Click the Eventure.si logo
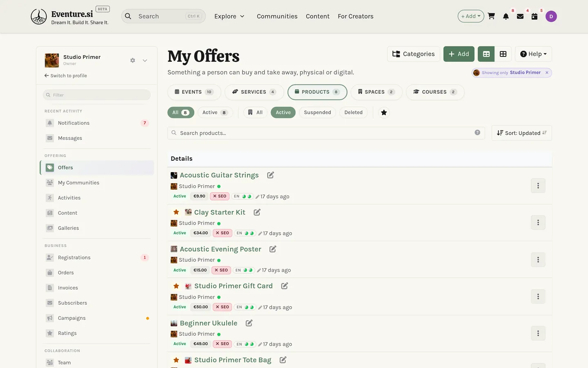 70,17
